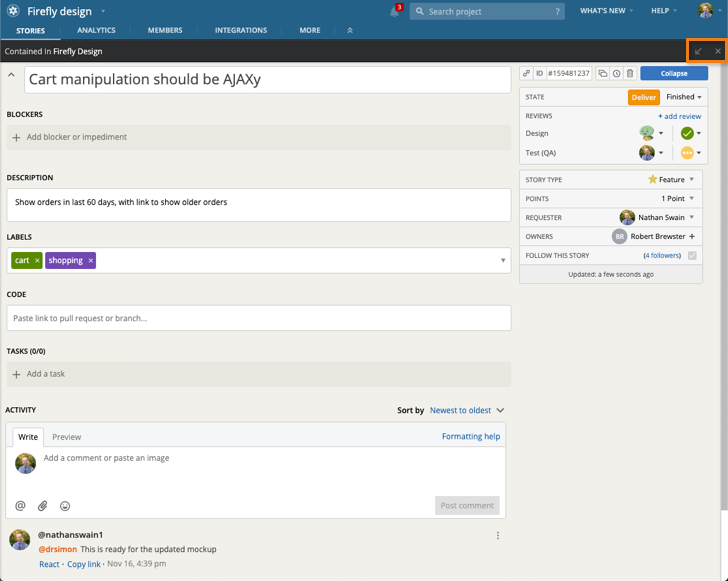This screenshot has width=728, height=581.
Task: Delete story with the trash icon
Action: pyautogui.click(x=630, y=73)
